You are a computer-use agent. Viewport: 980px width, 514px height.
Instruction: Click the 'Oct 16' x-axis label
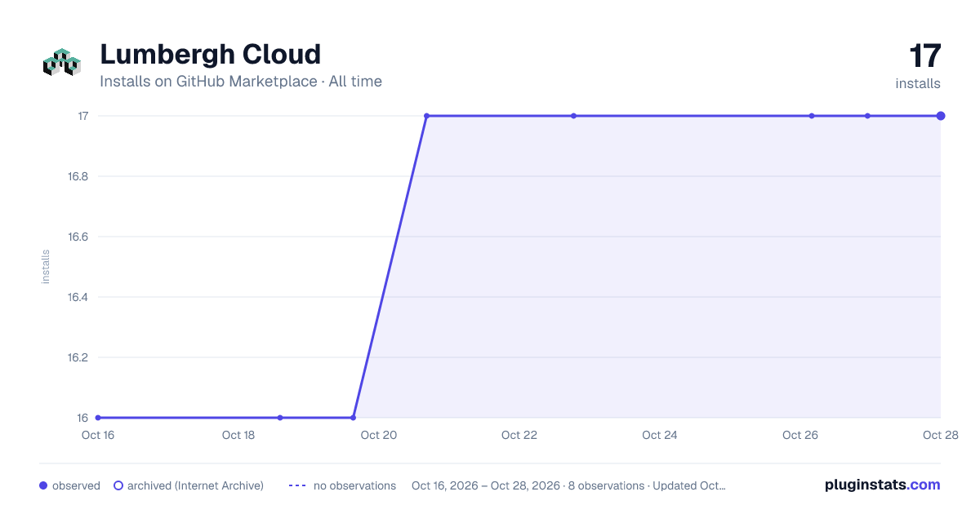coord(98,435)
